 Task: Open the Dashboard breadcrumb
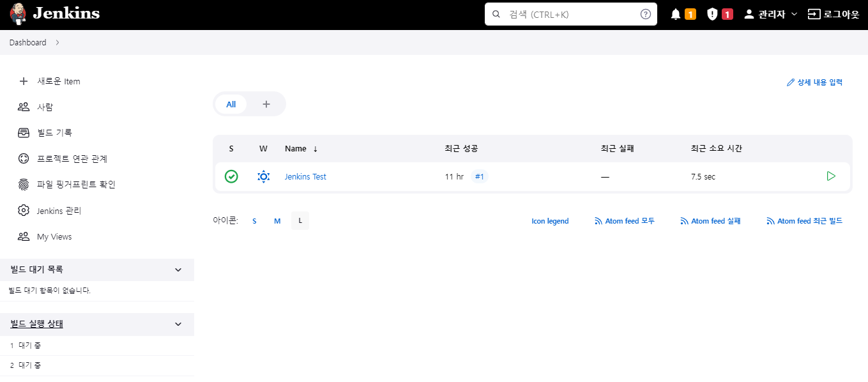pos(27,42)
